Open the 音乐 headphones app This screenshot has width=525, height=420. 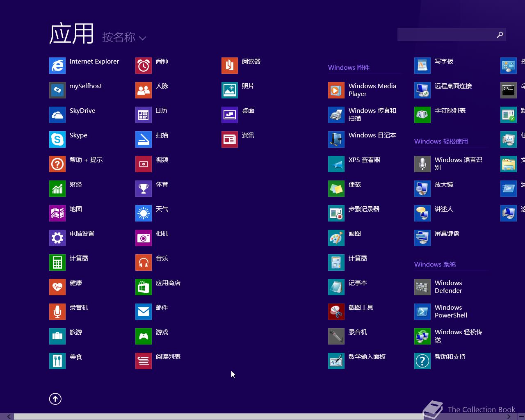pos(144,262)
